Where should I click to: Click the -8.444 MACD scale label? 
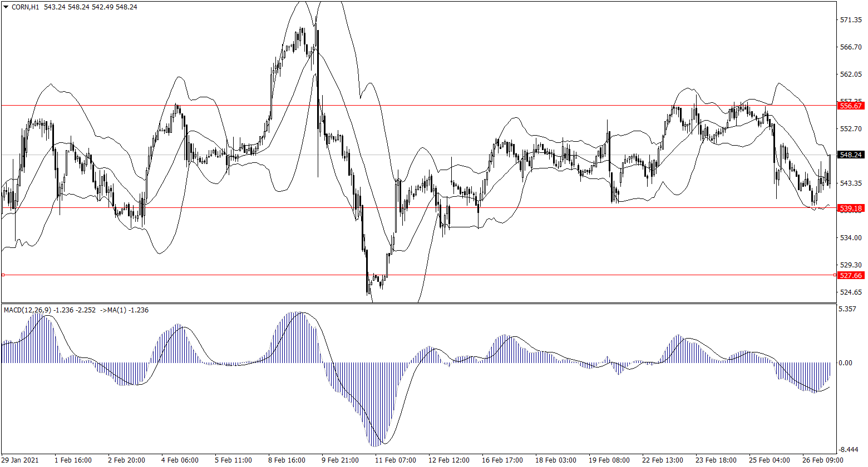849,449
